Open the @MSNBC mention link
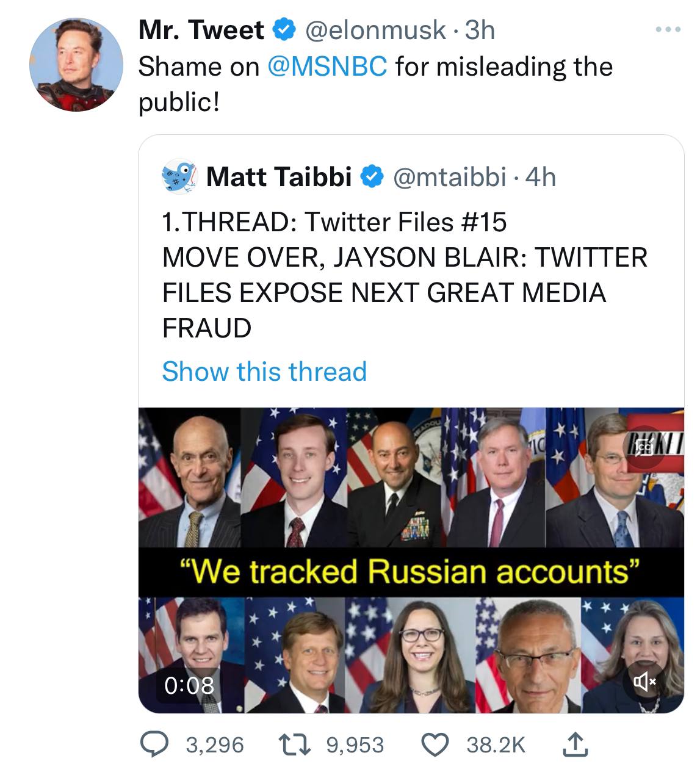 tap(327, 67)
